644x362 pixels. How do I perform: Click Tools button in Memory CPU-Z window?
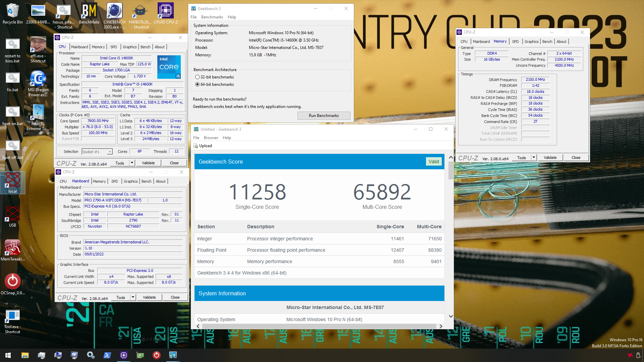point(522,158)
